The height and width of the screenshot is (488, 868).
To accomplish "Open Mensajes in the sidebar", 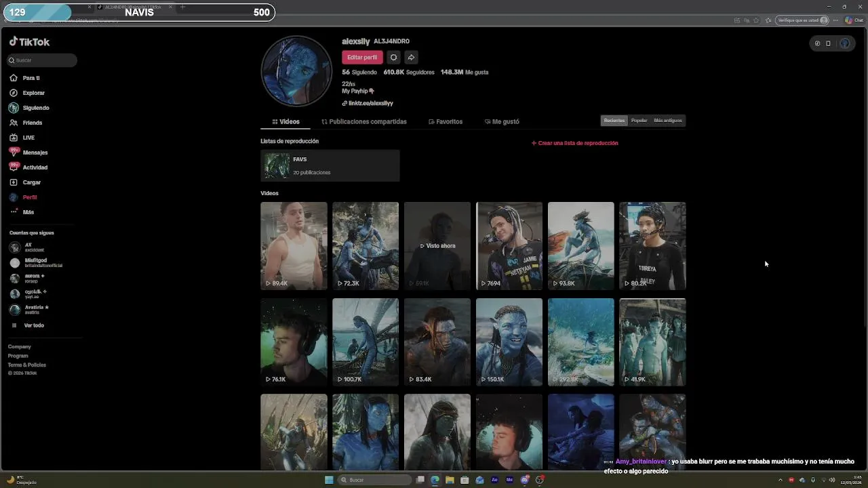I will (x=35, y=152).
